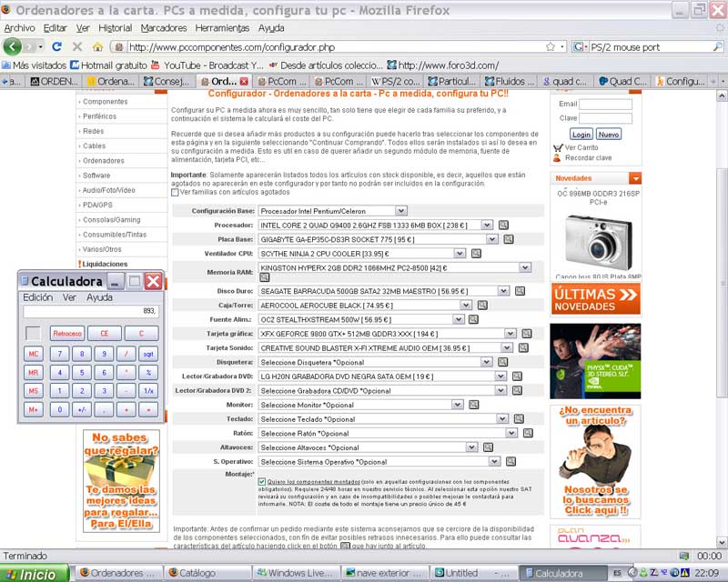This screenshot has width=728, height=582.
Task: Open YouTube bookmark in bookmarks toolbar
Action: tap(207, 65)
